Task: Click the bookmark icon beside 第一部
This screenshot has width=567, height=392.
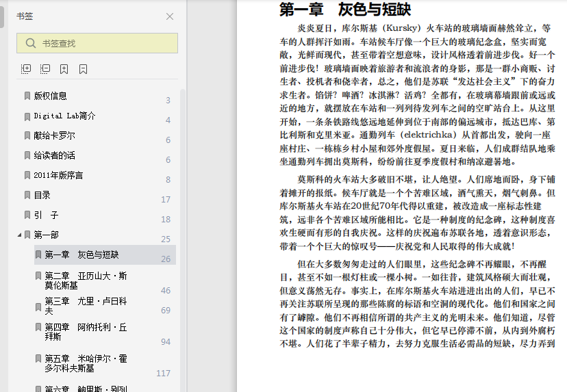Action: [x=27, y=235]
